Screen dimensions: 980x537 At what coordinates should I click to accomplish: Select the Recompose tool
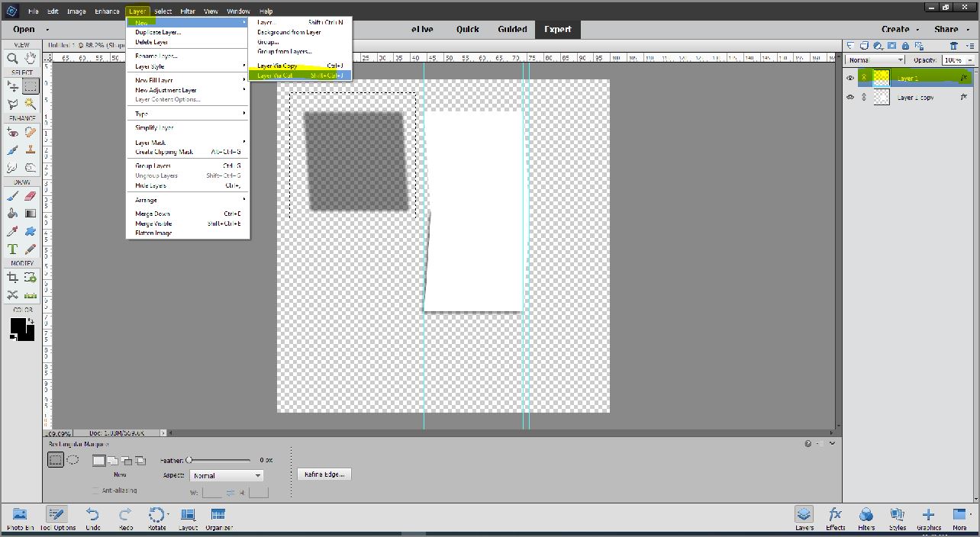point(31,278)
